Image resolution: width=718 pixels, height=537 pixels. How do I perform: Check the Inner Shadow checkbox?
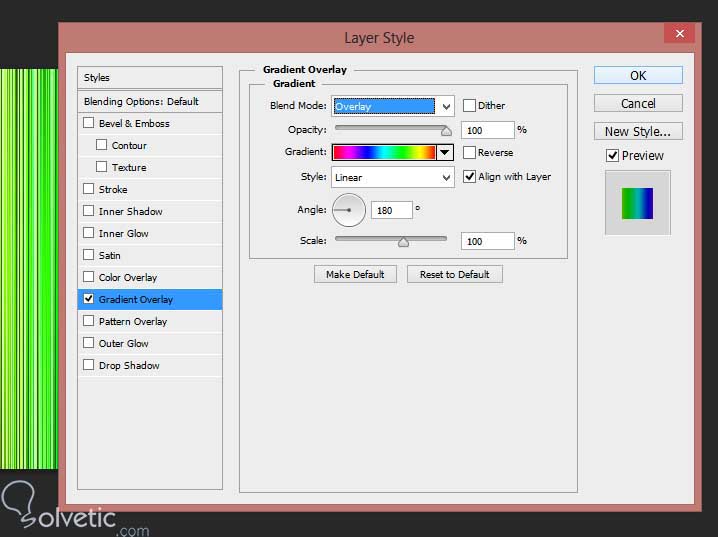click(88, 211)
